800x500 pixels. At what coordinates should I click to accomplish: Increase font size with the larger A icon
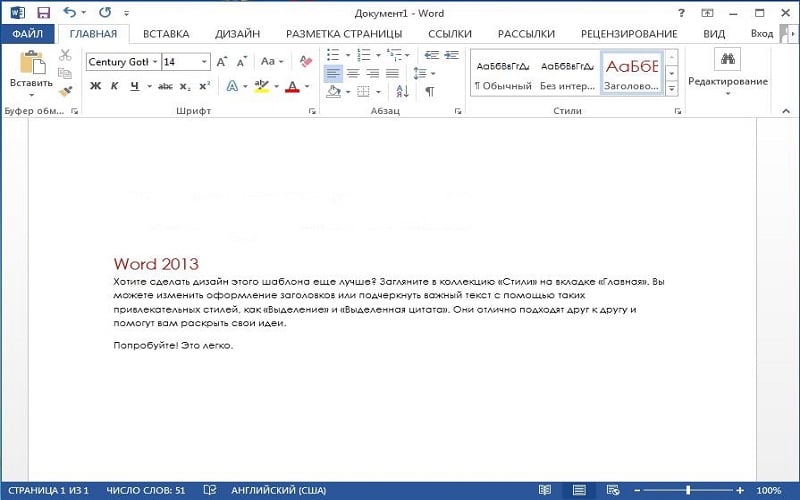point(221,62)
